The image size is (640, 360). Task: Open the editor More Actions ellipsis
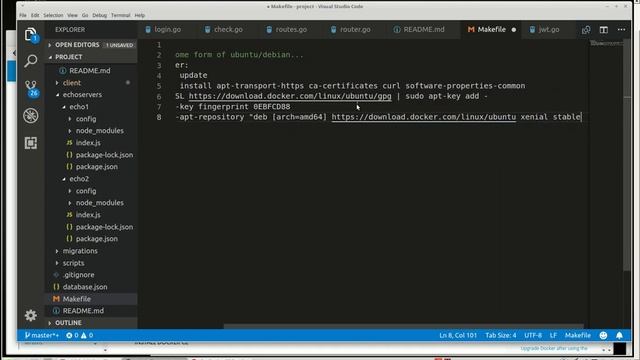click(x=621, y=30)
